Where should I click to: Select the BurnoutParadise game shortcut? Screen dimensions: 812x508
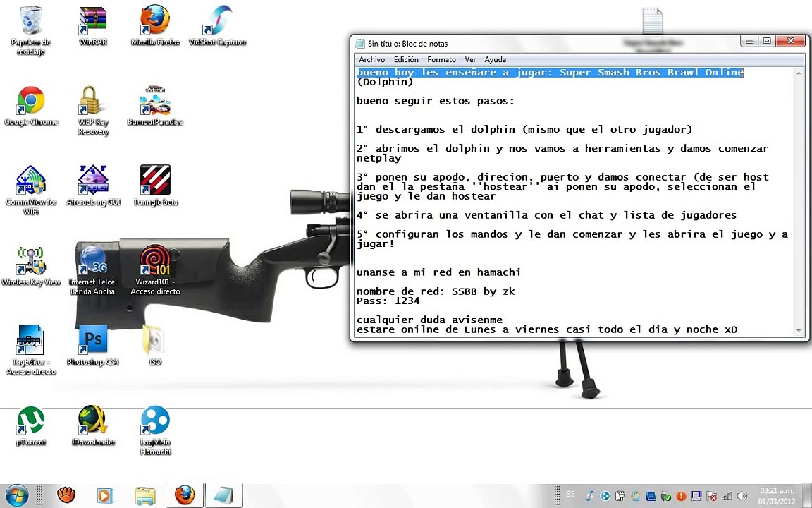(x=155, y=107)
